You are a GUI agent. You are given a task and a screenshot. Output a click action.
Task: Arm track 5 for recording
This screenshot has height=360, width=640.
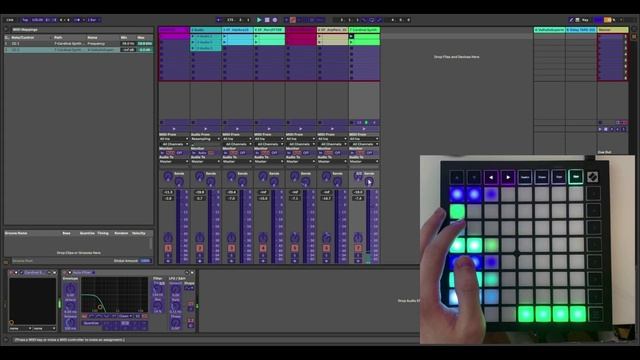[x=295, y=261]
